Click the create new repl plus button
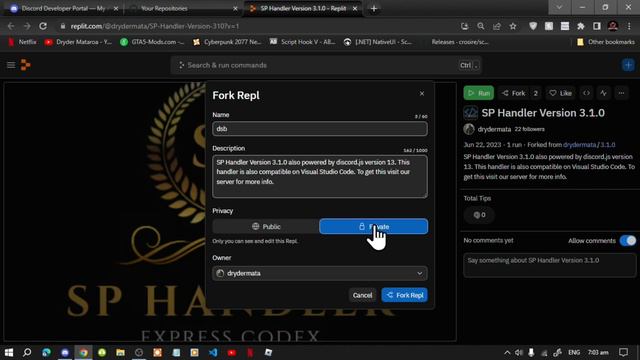This screenshot has height=360, width=640. click(x=628, y=65)
